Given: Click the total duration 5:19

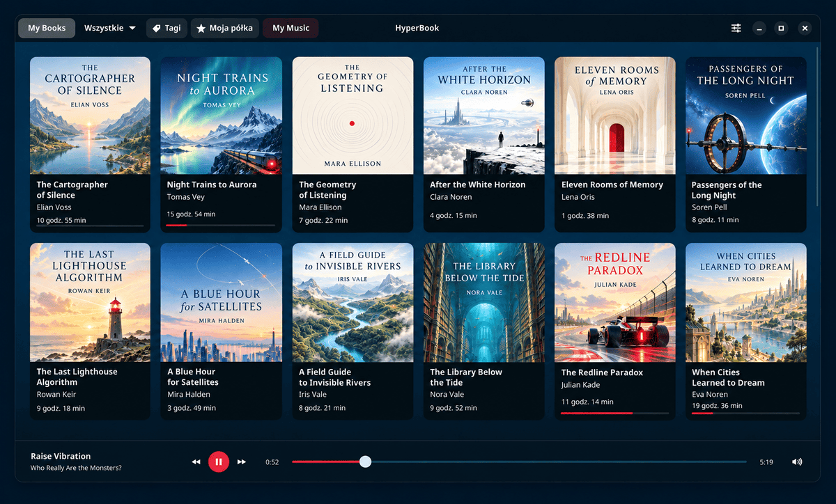Looking at the screenshot, I should tap(766, 462).
